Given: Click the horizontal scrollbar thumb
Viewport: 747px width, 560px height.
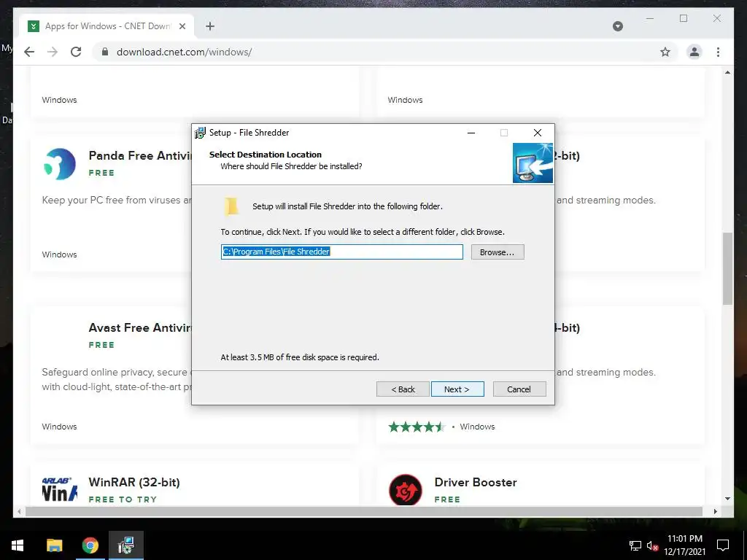Looking at the screenshot, I should tap(364, 511).
